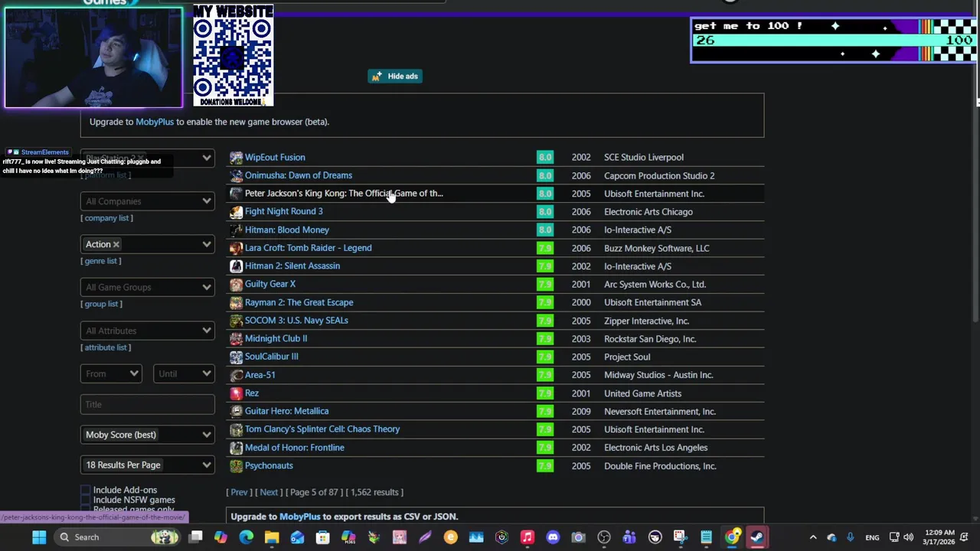Show hidden icons in system tray
The image size is (980, 551).
[813, 537]
